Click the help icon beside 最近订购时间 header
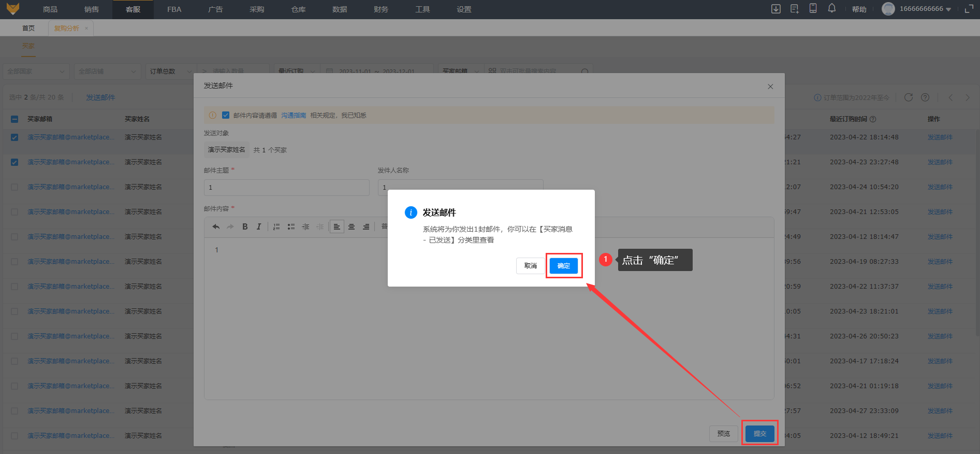Image resolution: width=980 pixels, height=454 pixels. (873, 119)
